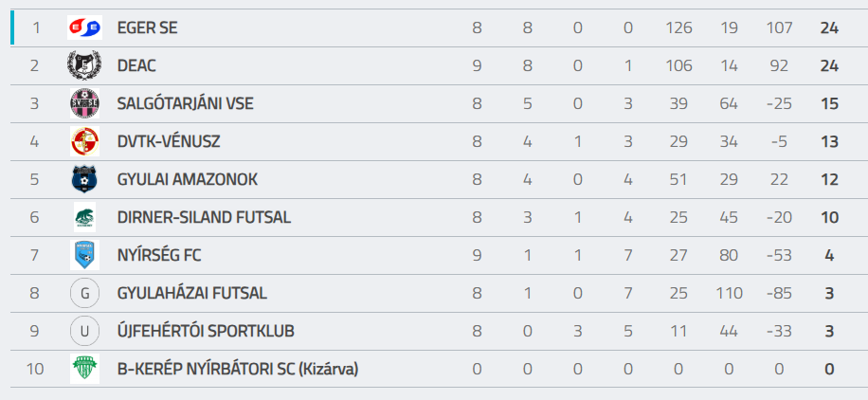Screen dimensions: 868x400
Task: Click the Dirner-Siland Futsal green logo
Action: click(x=84, y=217)
